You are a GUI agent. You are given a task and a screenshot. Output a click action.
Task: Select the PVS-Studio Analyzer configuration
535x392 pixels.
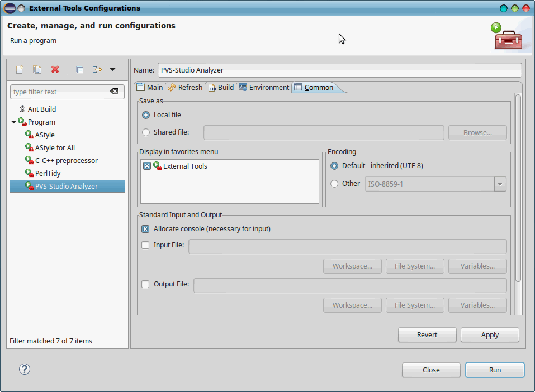(x=67, y=186)
